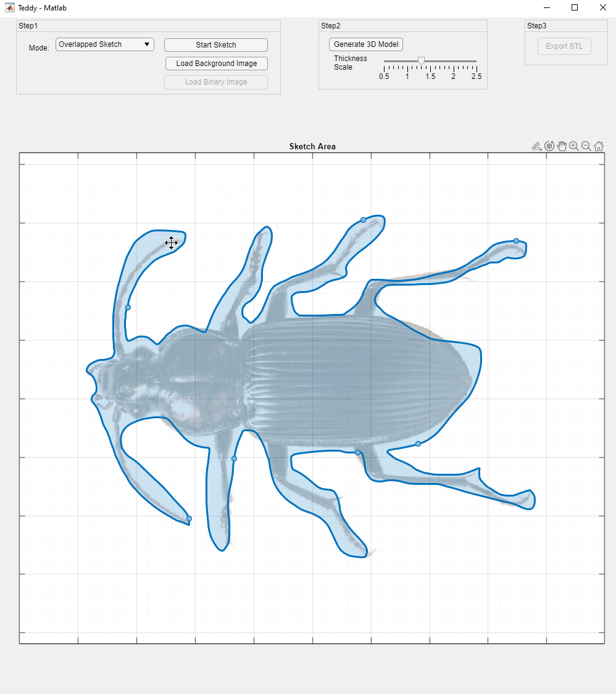The image size is (616, 694).
Task: Click the disabled Load Binary Image button
Action: point(215,82)
